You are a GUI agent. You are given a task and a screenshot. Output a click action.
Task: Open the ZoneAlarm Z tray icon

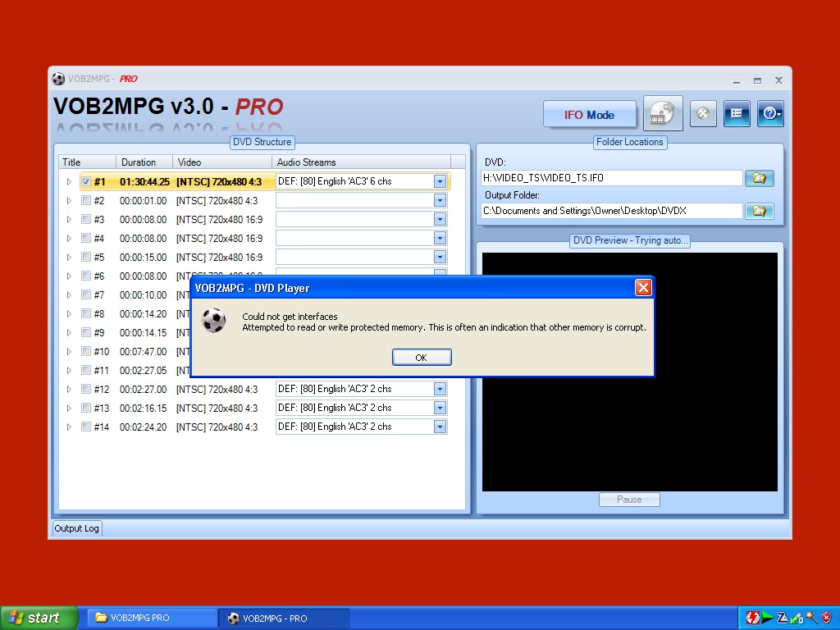point(782,618)
